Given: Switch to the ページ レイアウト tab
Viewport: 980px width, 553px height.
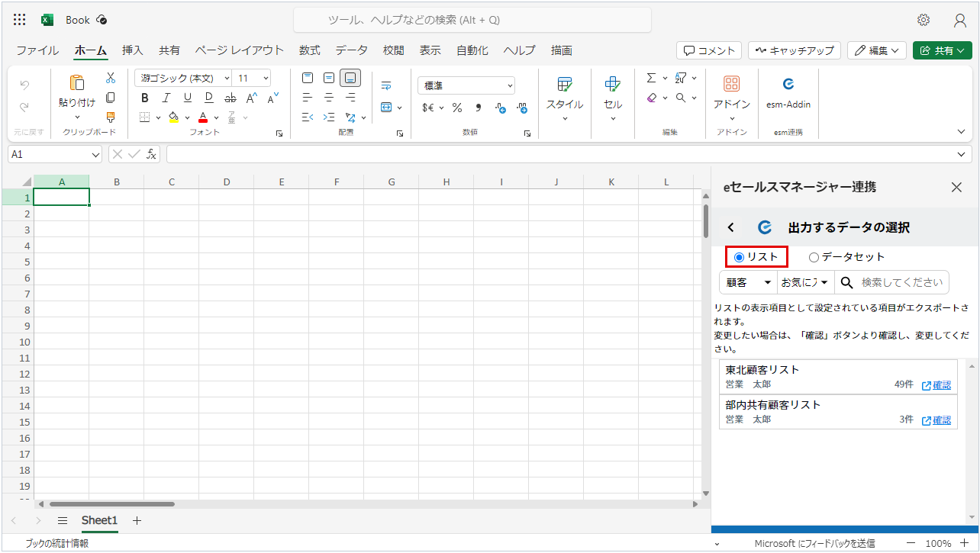Looking at the screenshot, I should pyautogui.click(x=239, y=50).
